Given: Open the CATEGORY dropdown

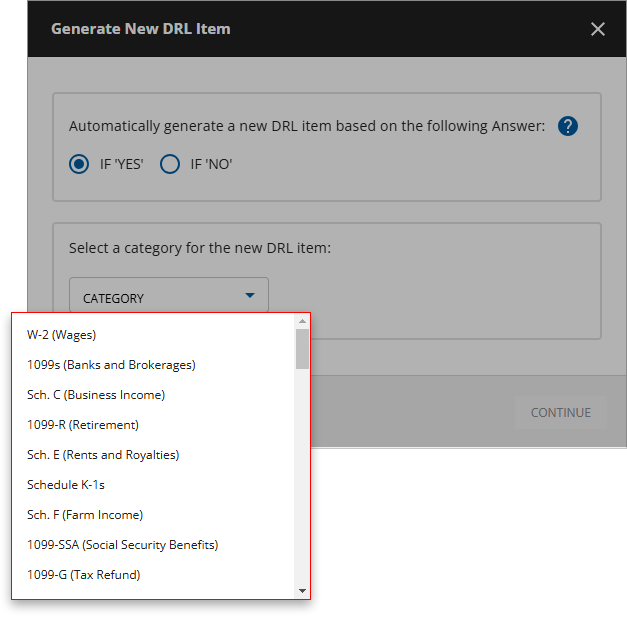Looking at the screenshot, I should point(168,297).
